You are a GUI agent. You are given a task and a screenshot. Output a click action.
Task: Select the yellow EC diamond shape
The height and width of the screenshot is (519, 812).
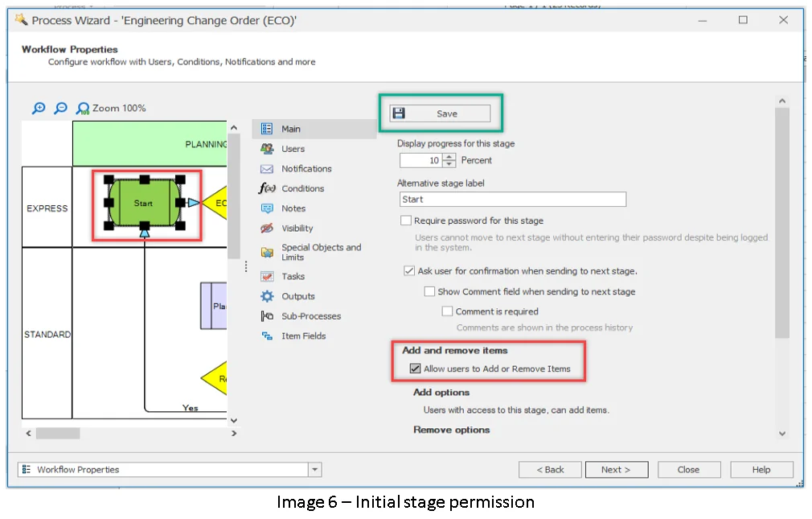click(215, 203)
